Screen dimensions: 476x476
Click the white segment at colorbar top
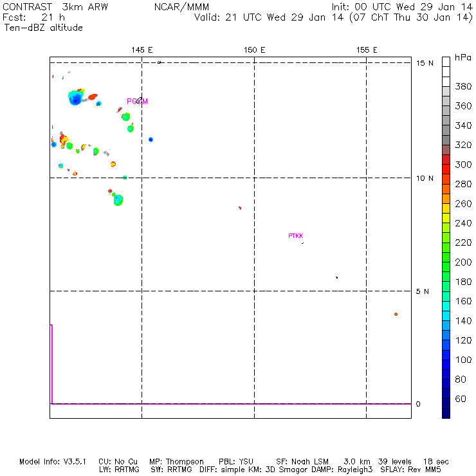click(x=446, y=62)
